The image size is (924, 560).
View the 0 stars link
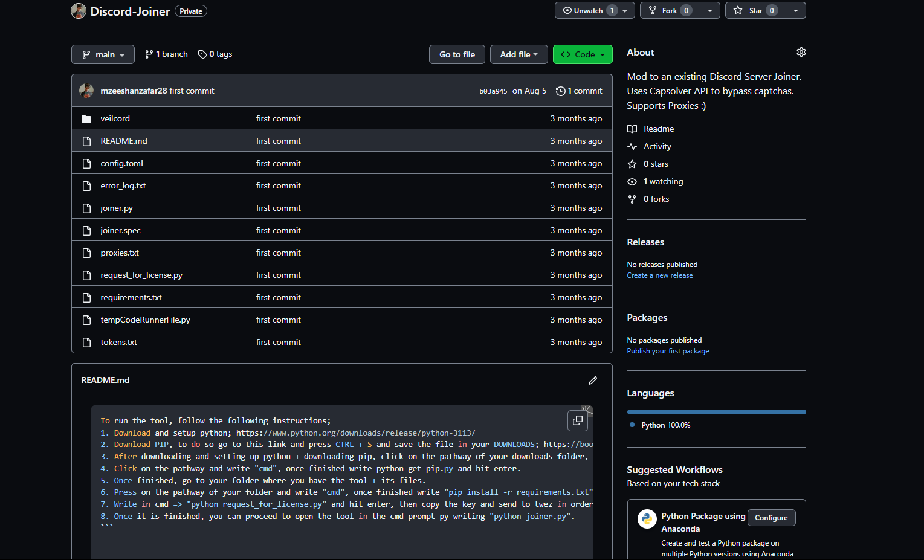pos(656,164)
